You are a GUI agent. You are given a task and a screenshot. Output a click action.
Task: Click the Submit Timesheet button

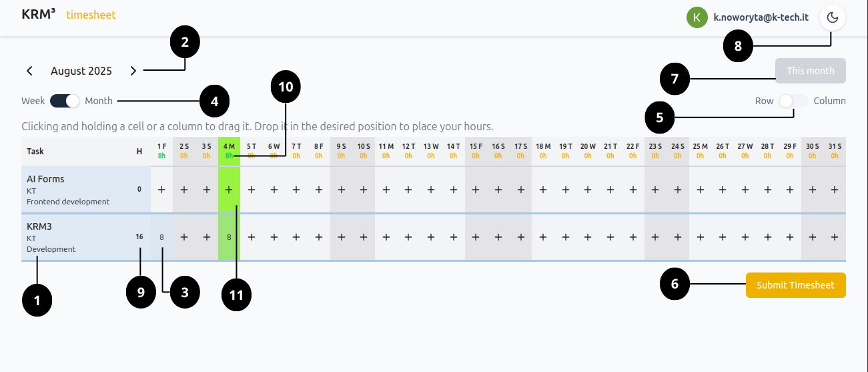click(795, 285)
